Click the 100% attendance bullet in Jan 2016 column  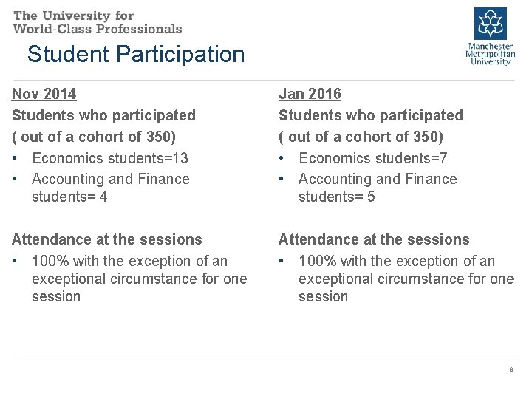click(396, 279)
